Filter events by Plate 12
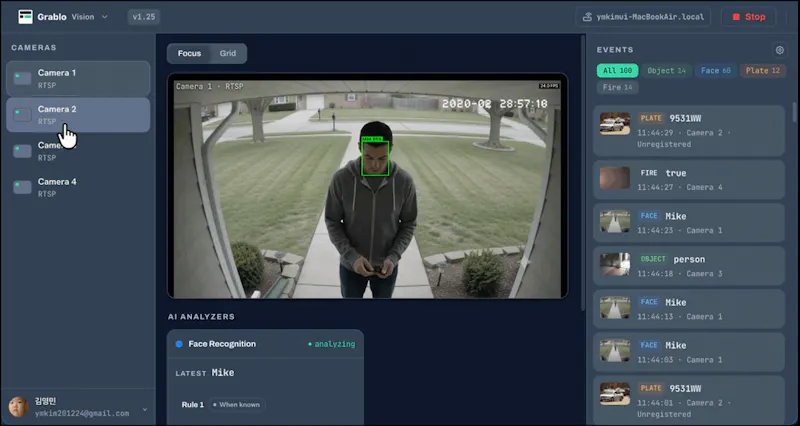This screenshot has height=426, width=800. click(x=763, y=71)
